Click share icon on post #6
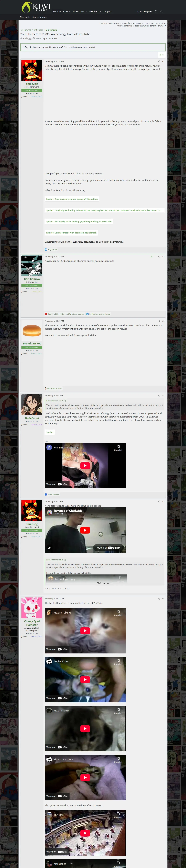The width and height of the screenshot is (186, 868). click(159, 599)
